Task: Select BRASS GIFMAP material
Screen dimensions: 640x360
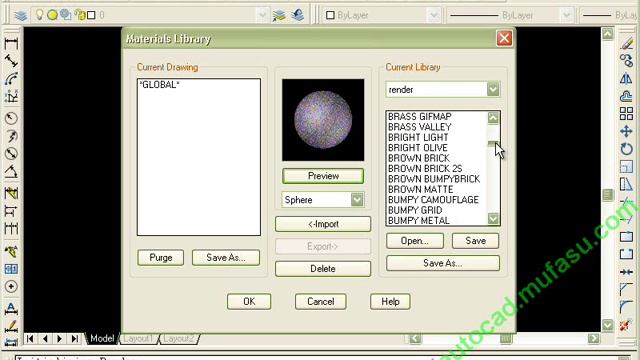Action: [x=419, y=116]
